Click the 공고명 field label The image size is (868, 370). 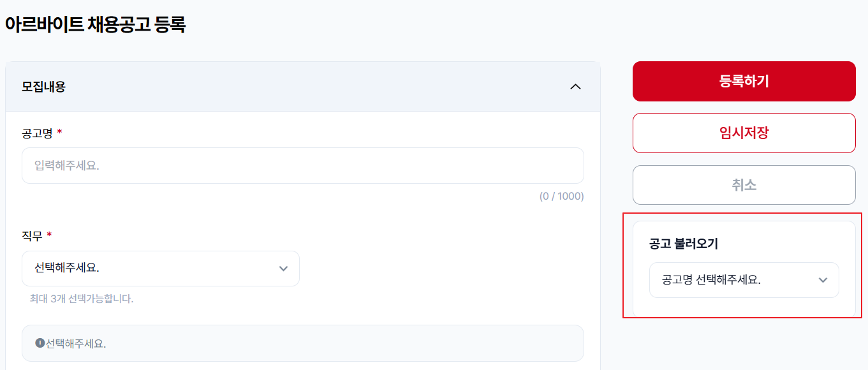[x=37, y=133]
